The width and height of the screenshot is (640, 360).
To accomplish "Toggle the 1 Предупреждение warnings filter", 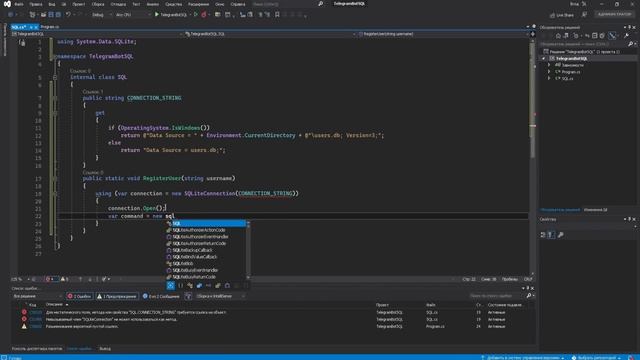I will (x=117, y=296).
